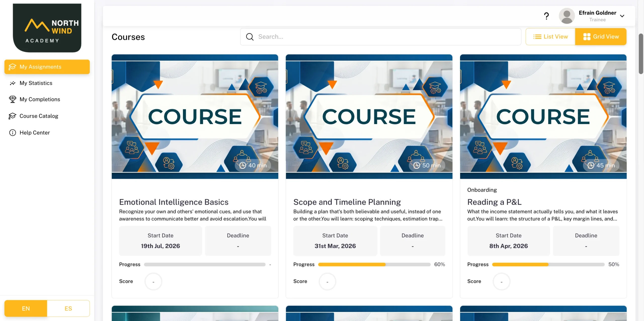The width and height of the screenshot is (644, 321).
Task: Click the Onboarding category label
Action: pos(482,190)
